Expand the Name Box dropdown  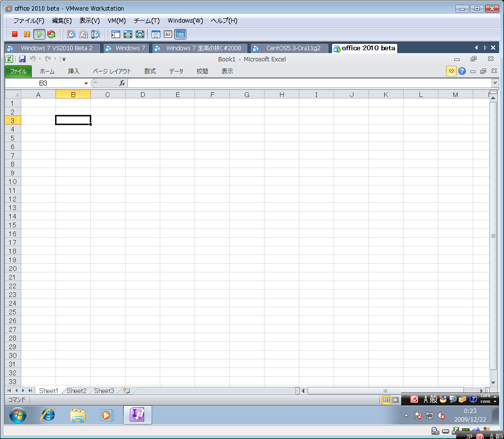[x=86, y=83]
